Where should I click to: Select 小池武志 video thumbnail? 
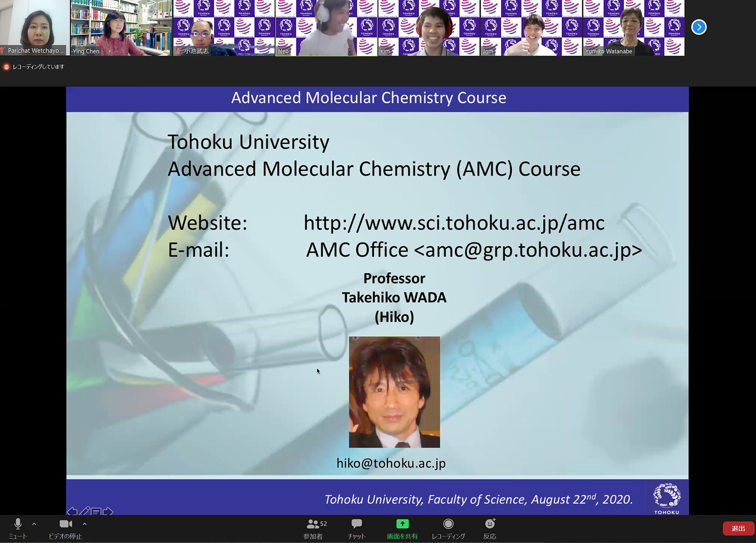224,28
